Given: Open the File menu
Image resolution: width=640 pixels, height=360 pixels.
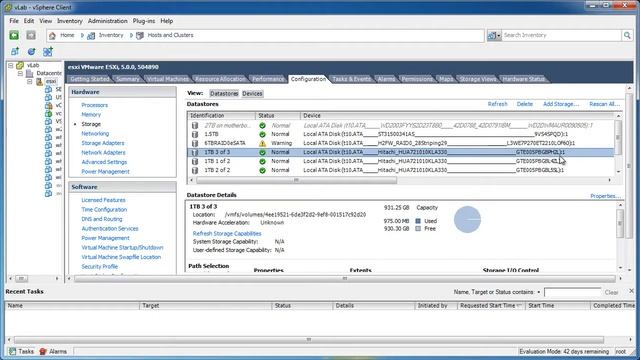Looking at the screenshot, I should [14, 21].
